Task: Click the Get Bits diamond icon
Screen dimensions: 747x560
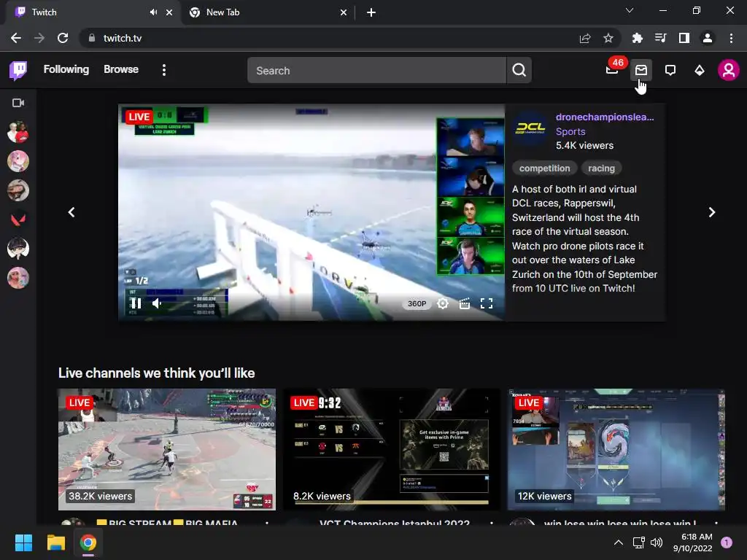Action: click(x=700, y=71)
